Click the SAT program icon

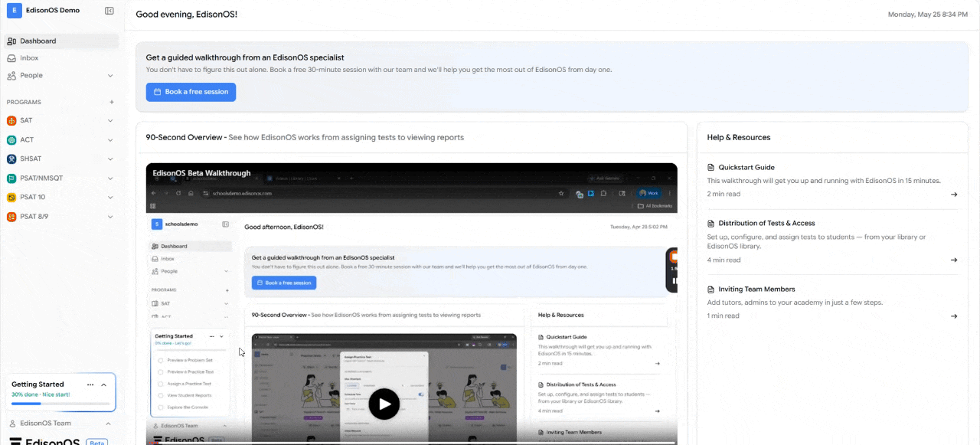coord(11,121)
